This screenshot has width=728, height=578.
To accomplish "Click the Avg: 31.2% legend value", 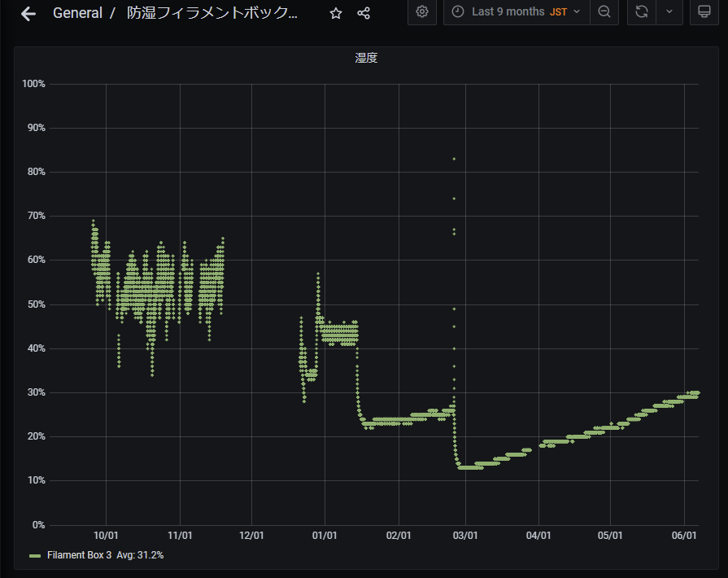I will pos(139,555).
